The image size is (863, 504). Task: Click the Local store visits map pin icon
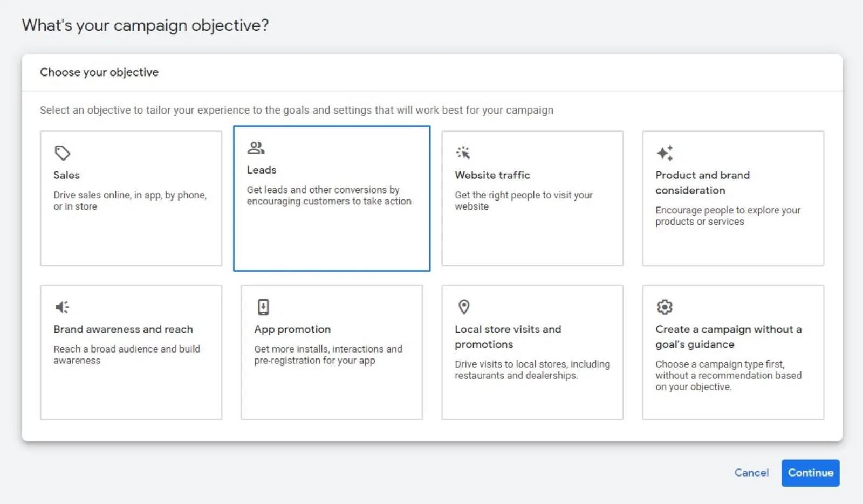[464, 307]
